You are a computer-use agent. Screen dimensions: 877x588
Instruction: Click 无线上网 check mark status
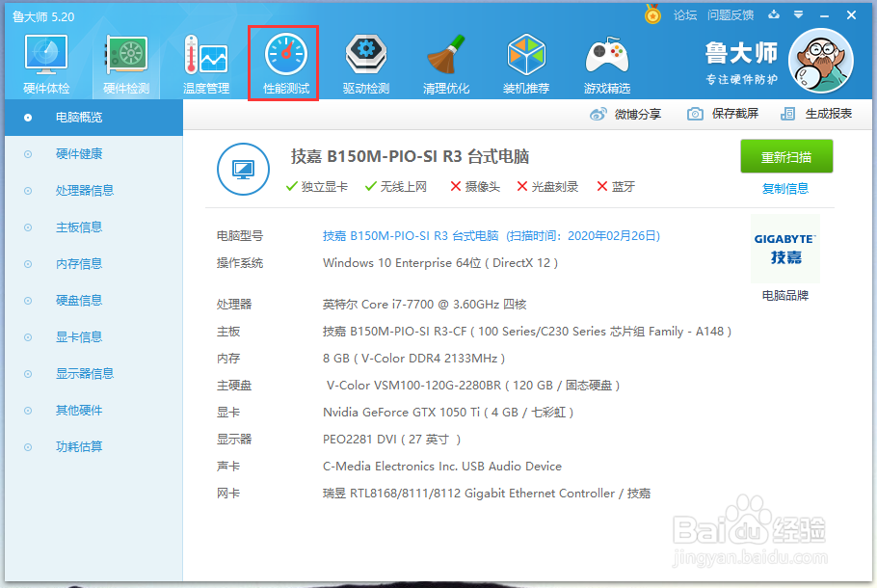click(x=396, y=187)
